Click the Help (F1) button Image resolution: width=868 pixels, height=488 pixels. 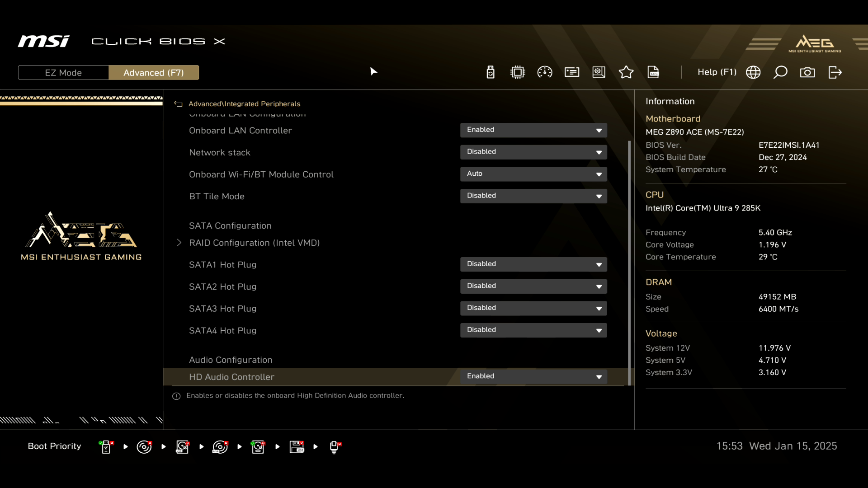click(x=717, y=72)
